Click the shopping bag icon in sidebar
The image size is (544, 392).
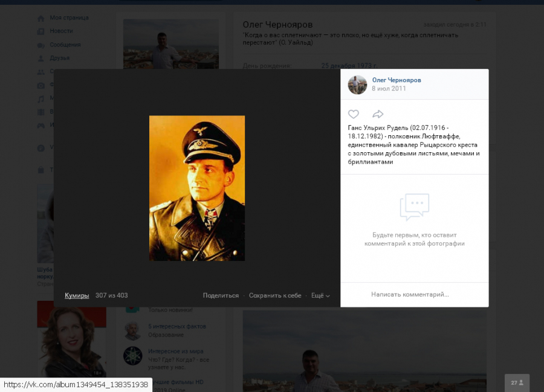[41, 170]
